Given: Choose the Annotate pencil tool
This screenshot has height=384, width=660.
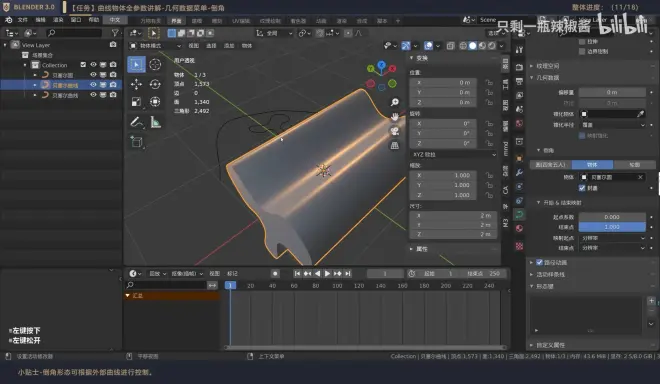Looking at the screenshot, I should click(x=136, y=122).
